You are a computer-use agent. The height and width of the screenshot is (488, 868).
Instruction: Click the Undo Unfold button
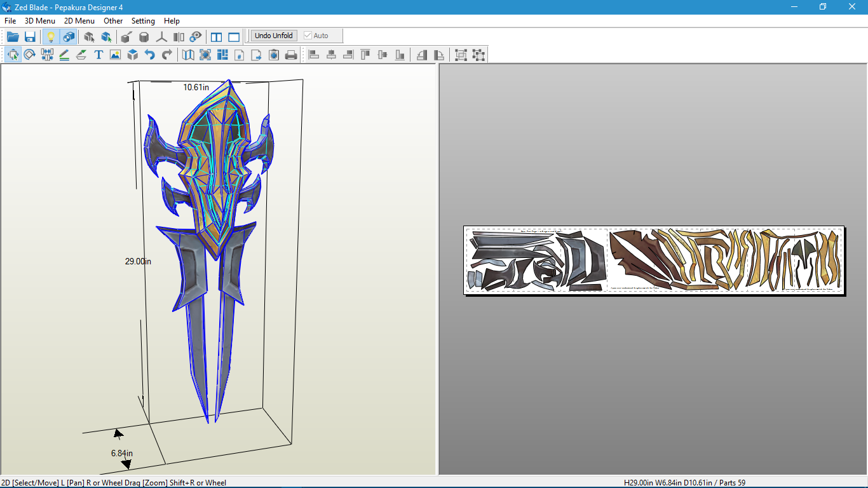click(x=274, y=36)
